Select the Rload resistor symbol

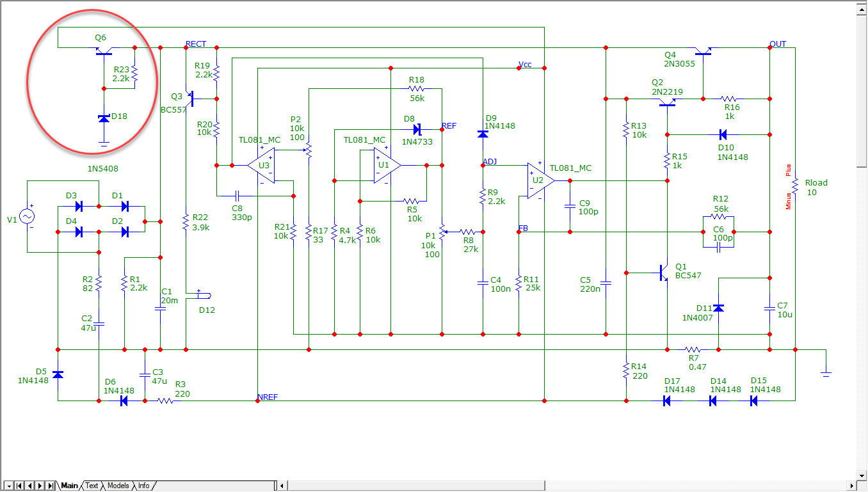pos(794,186)
